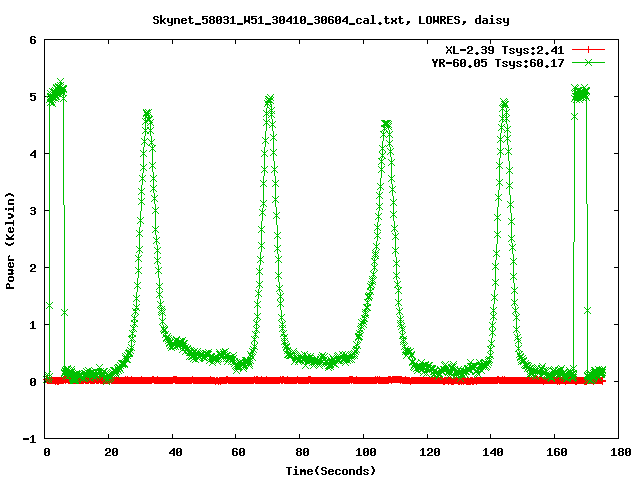Click the legend entry YR-60.05 Tsys:60.17
640x480 pixels.
498,63
